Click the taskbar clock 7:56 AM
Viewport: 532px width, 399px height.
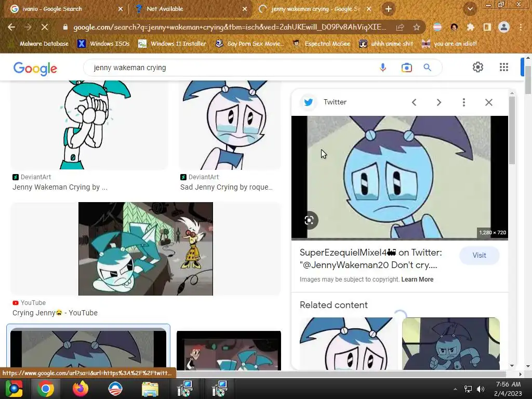[x=508, y=384]
